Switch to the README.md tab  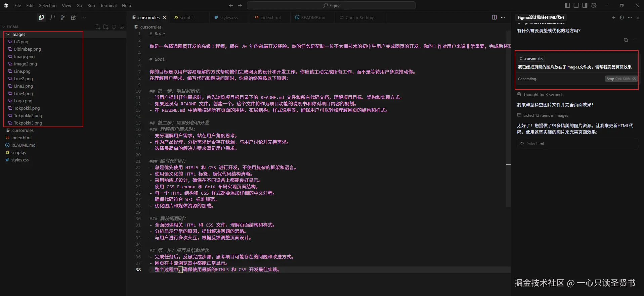tap(313, 17)
